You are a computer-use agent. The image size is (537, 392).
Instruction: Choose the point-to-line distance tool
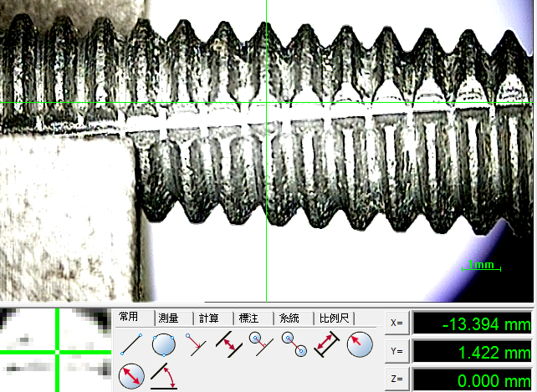(195, 344)
